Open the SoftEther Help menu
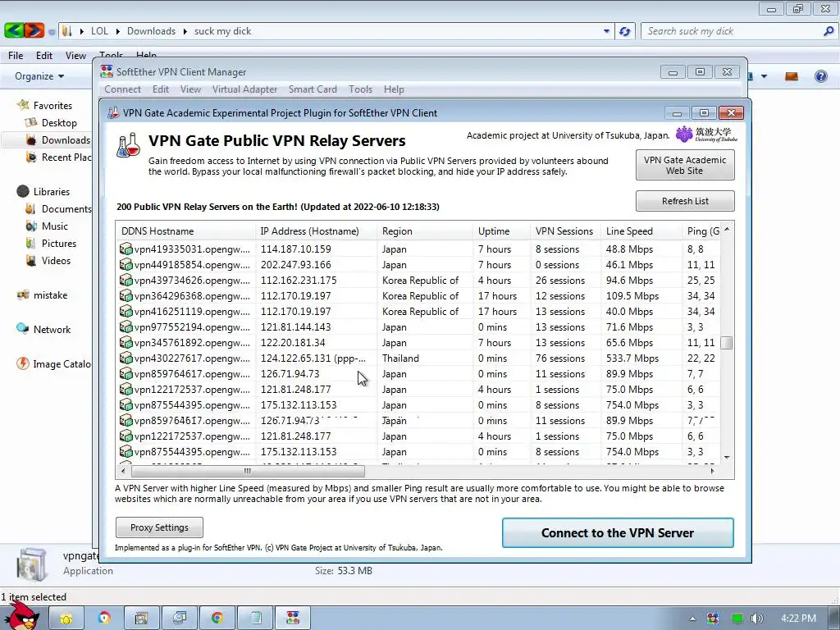Viewport: 840px width, 630px height. (394, 89)
